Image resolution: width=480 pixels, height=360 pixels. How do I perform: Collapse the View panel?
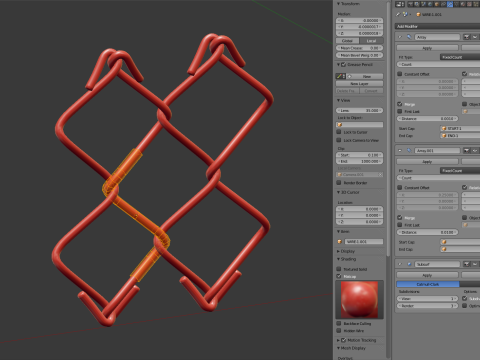click(x=339, y=100)
